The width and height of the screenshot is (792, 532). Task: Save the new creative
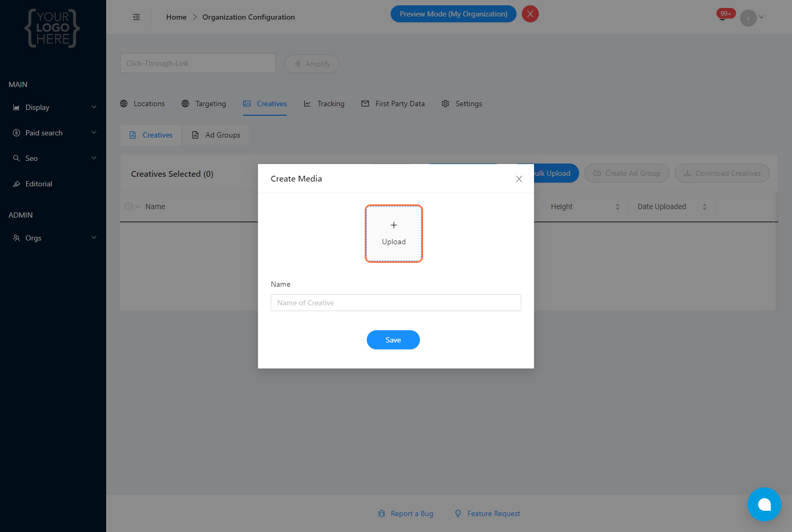[x=393, y=340]
